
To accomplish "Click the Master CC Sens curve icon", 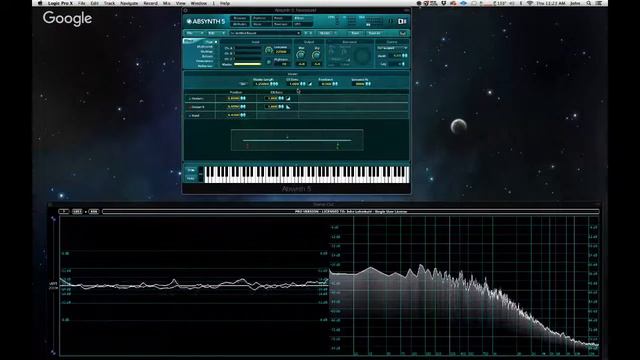I will 310,84.
